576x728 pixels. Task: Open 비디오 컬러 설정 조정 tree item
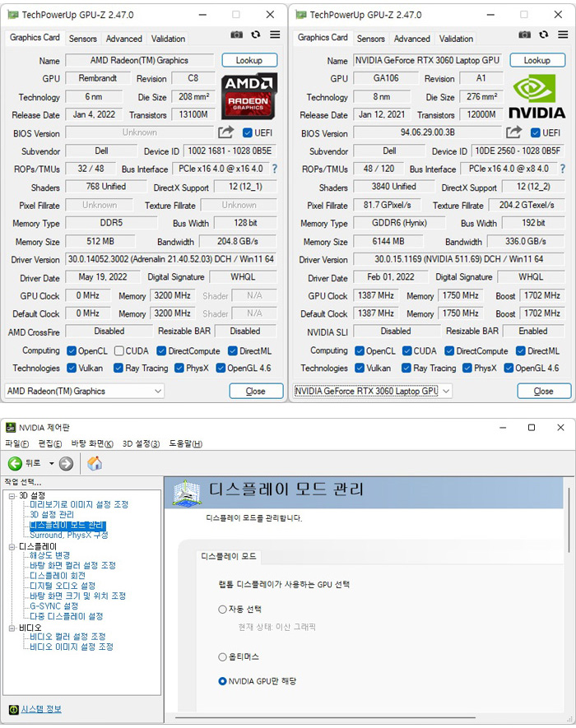click(x=67, y=637)
